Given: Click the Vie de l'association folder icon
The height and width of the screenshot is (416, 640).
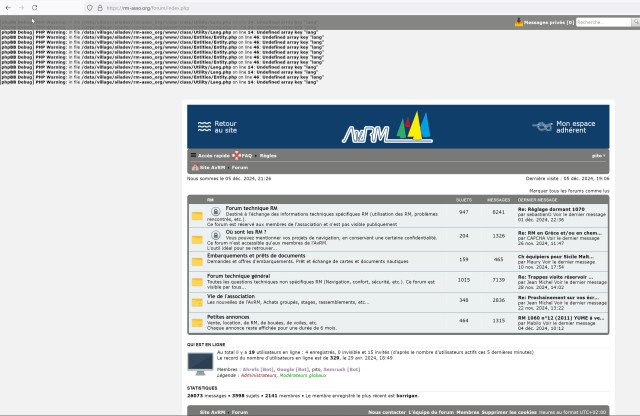Looking at the screenshot, I should 198,300.
